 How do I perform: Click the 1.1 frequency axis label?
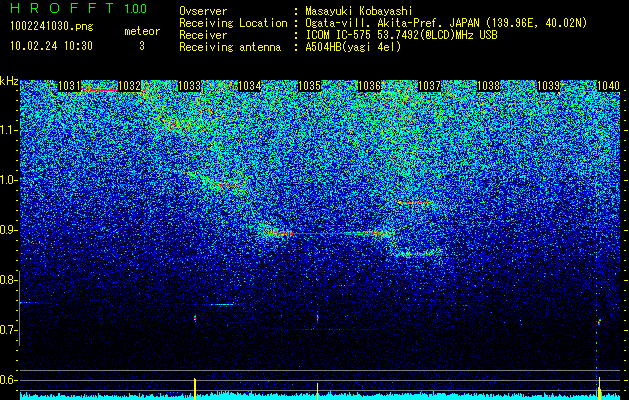coord(9,130)
